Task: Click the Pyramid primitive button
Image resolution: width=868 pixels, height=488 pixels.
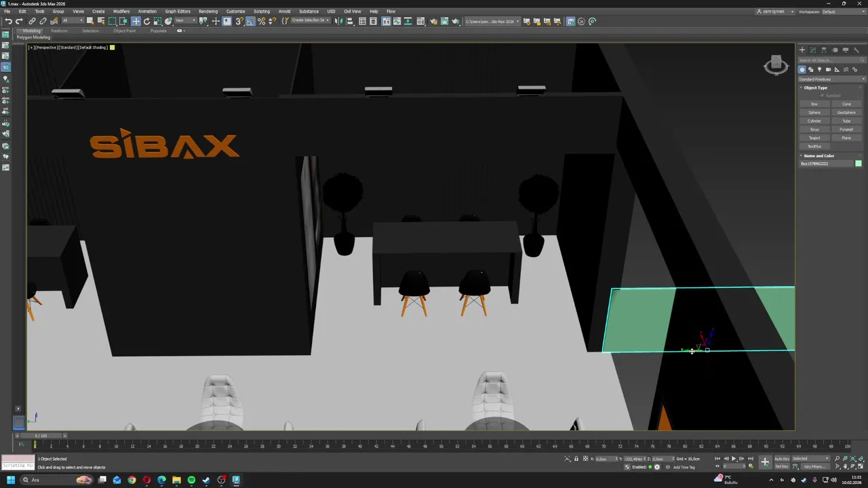Action: 846,129
